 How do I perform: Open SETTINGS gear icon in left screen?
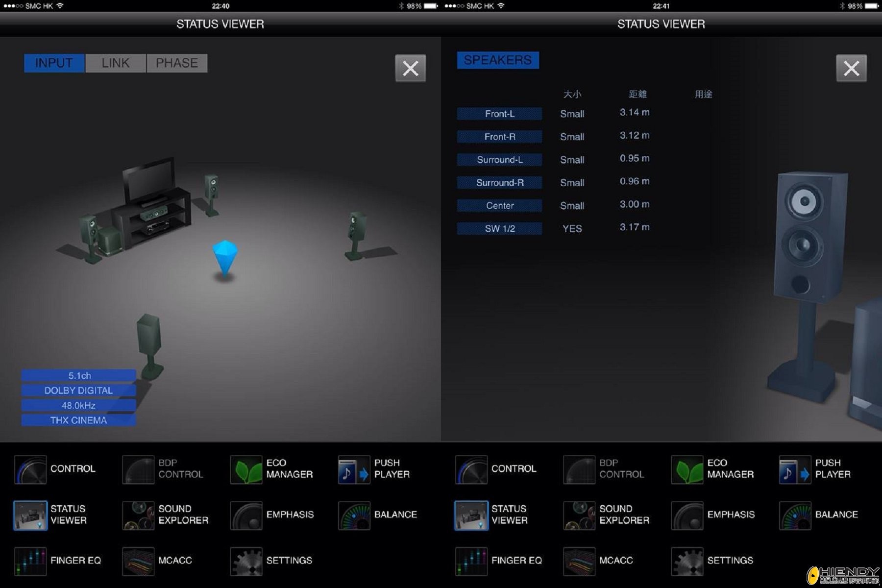[x=246, y=561]
